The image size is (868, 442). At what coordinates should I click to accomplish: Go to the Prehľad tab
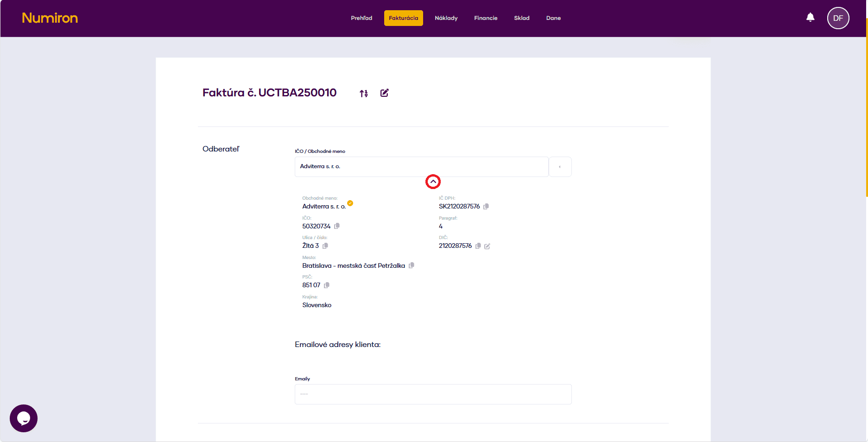click(x=361, y=18)
